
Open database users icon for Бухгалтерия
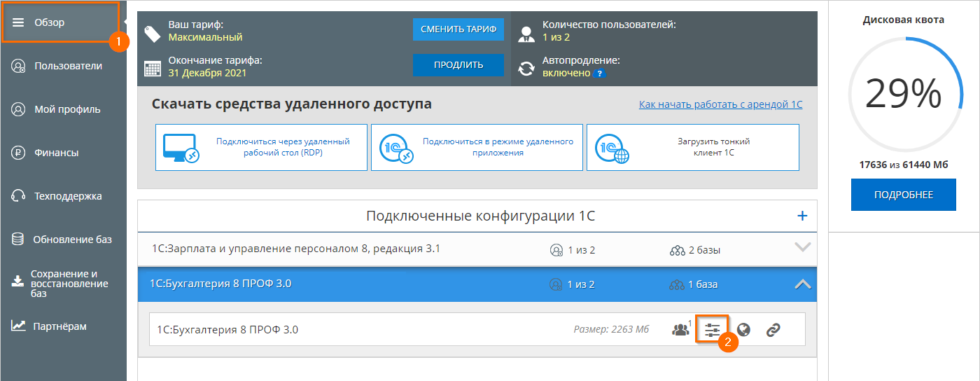coord(680,329)
